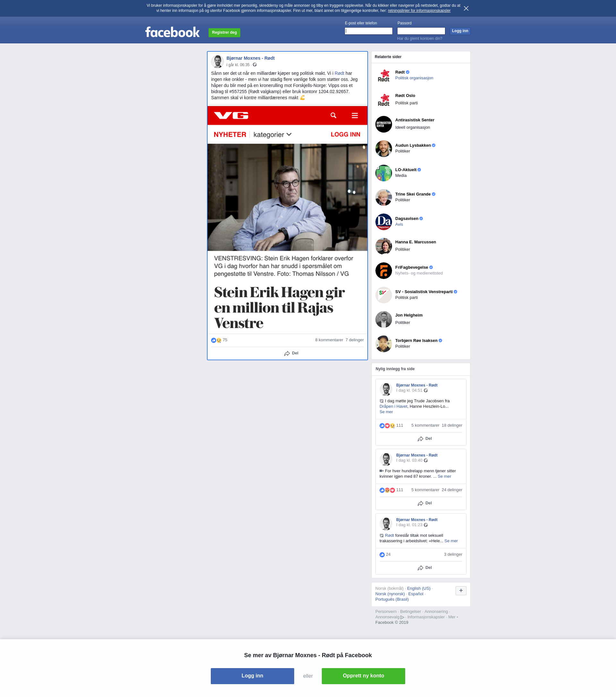Click the Rødt link in post text
The width and height of the screenshot is (616, 697).
point(339,73)
